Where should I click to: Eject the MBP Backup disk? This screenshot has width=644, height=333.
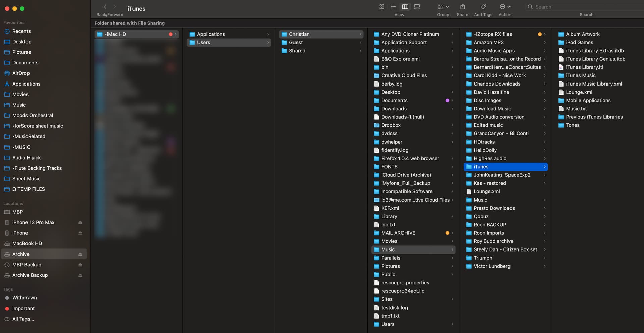[x=80, y=265]
